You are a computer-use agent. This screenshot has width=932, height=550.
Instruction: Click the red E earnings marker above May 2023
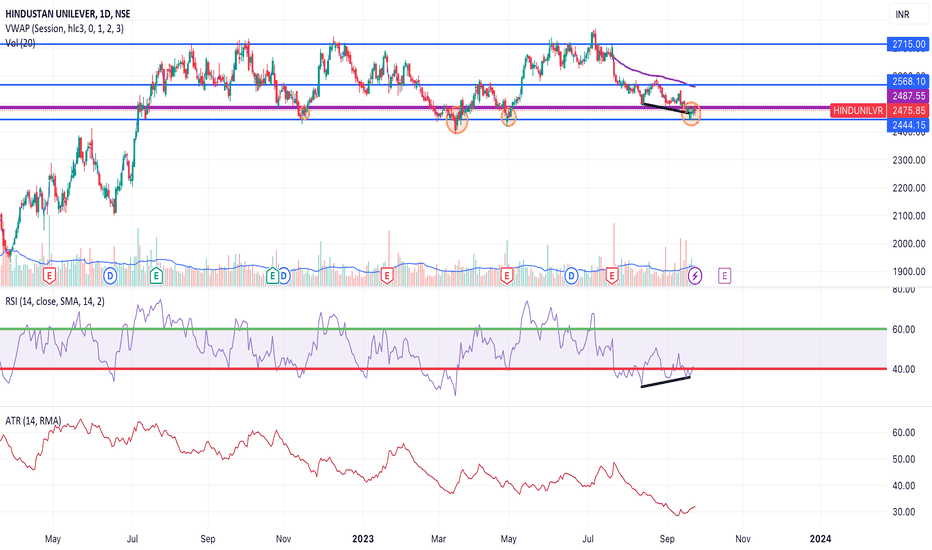click(506, 275)
